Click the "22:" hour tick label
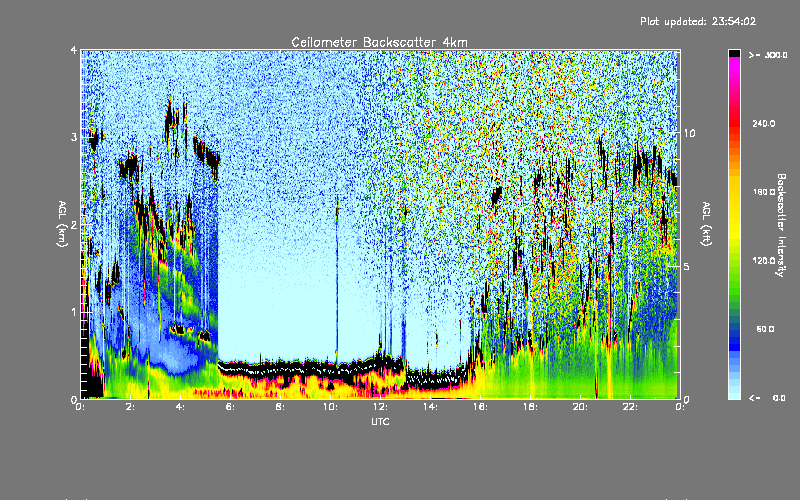This screenshot has height=500, width=800. pyautogui.click(x=630, y=407)
